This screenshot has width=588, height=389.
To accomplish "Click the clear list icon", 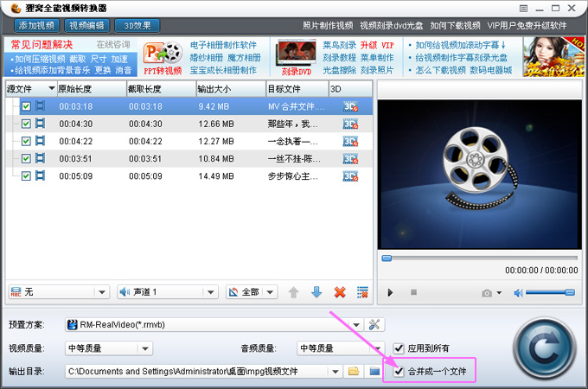I will [x=362, y=292].
